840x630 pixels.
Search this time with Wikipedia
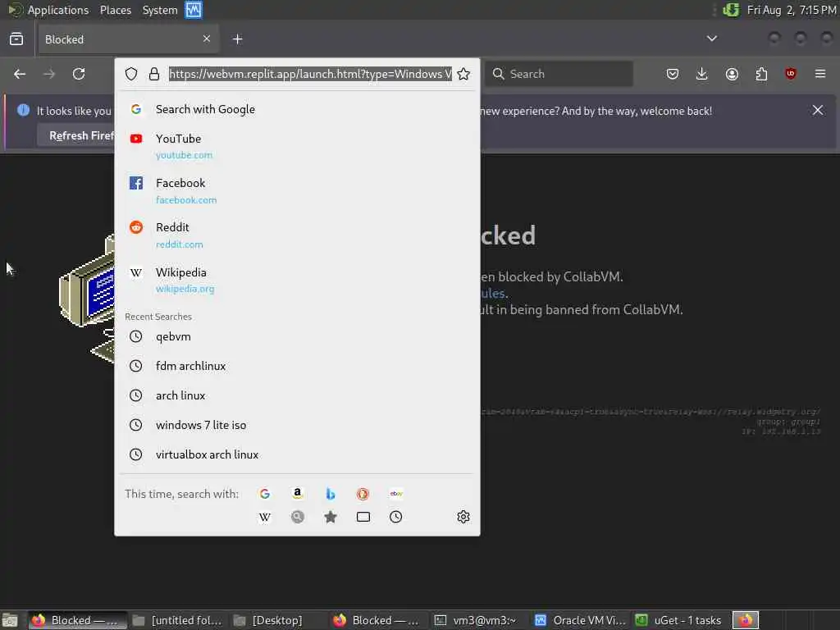coord(265,517)
